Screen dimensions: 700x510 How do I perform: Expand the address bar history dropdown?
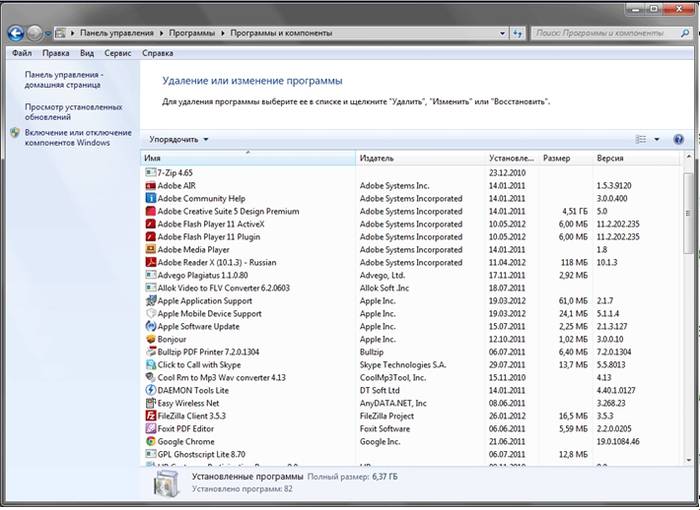[502, 33]
